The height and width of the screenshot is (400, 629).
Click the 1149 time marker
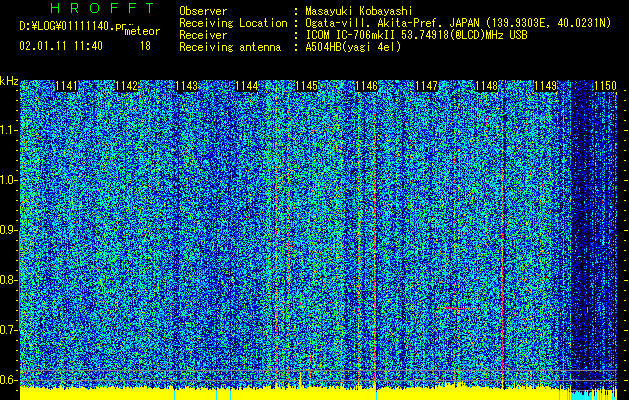(546, 86)
